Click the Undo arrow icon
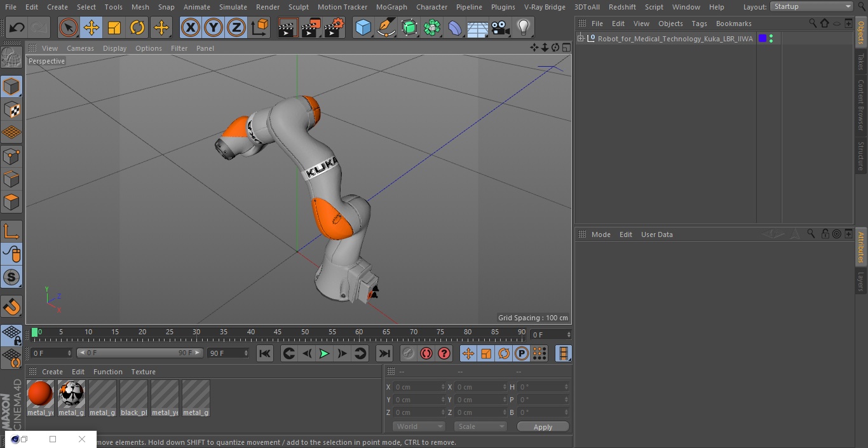This screenshot has width=868, height=448. [x=17, y=27]
